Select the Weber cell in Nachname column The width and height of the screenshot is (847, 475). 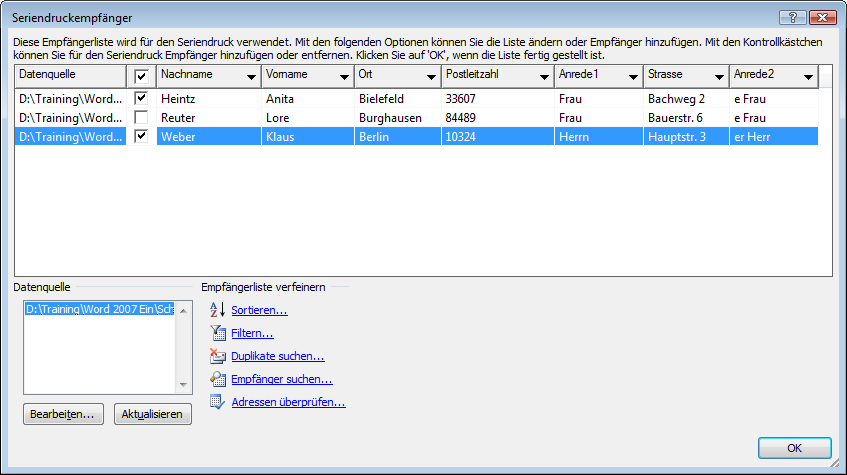(x=209, y=136)
